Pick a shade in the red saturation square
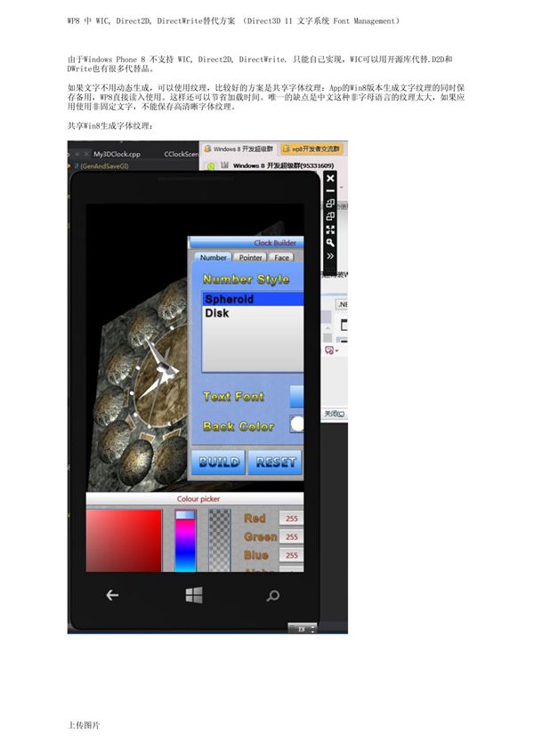The height and width of the screenshot is (756, 534). coord(124,541)
